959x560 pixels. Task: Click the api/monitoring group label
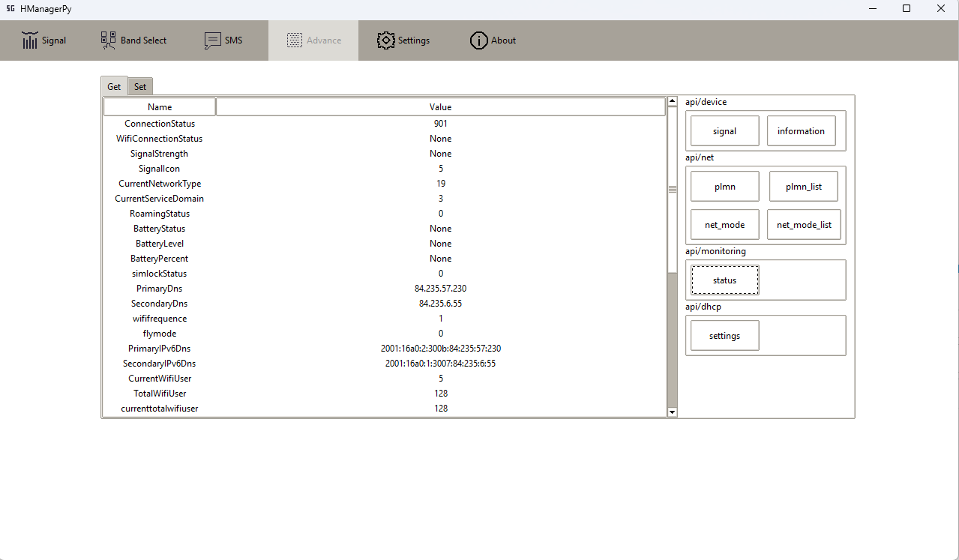pyautogui.click(x=715, y=251)
